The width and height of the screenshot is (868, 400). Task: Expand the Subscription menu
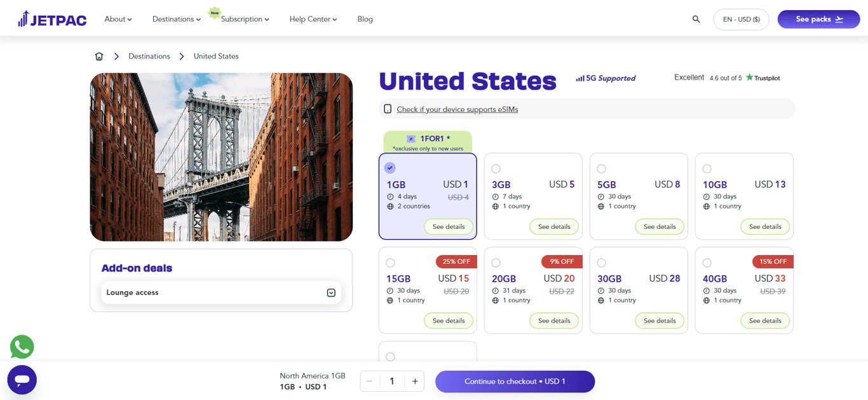tap(245, 19)
